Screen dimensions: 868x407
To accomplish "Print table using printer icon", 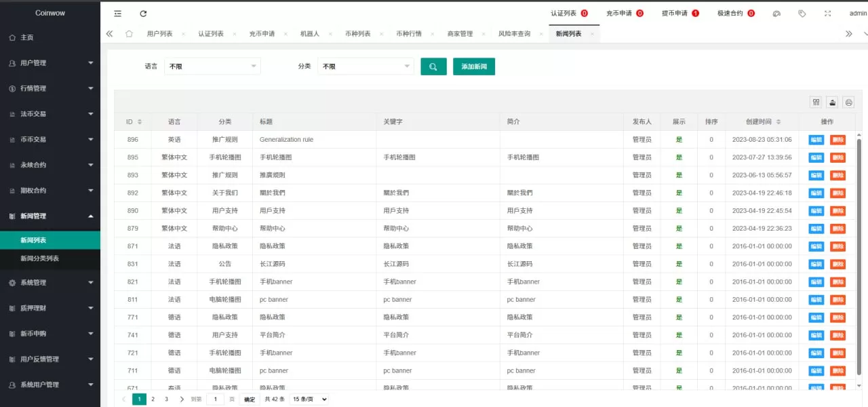I will coord(848,102).
